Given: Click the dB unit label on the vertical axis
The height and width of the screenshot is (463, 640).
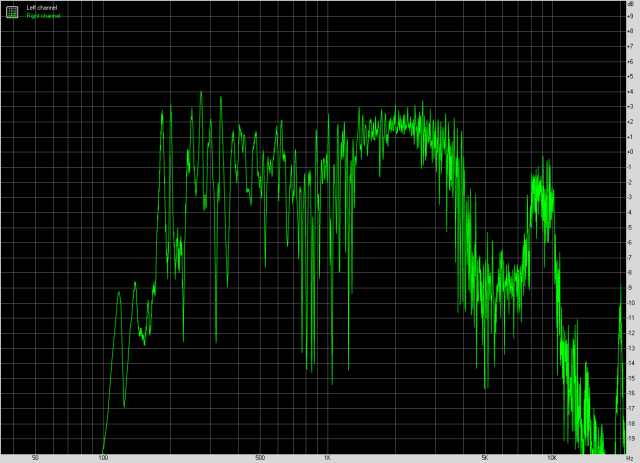Looking at the screenshot, I should pyautogui.click(x=630, y=6).
